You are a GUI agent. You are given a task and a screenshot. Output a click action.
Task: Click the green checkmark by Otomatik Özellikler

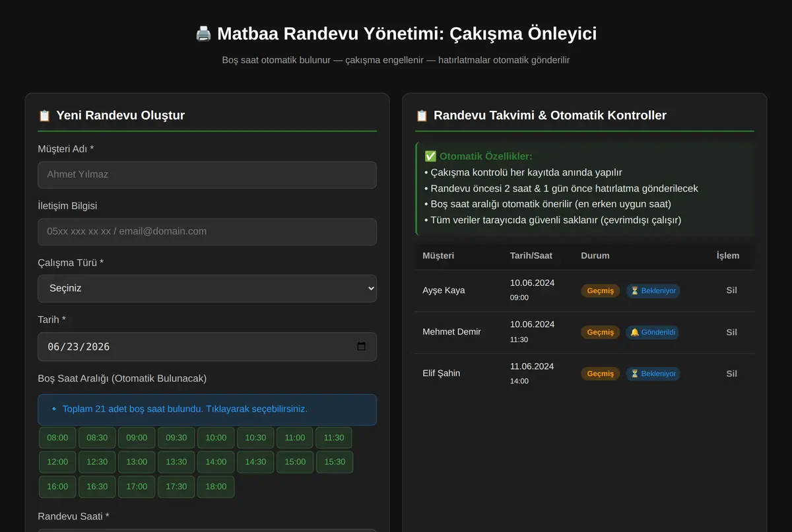[x=430, y=156]
